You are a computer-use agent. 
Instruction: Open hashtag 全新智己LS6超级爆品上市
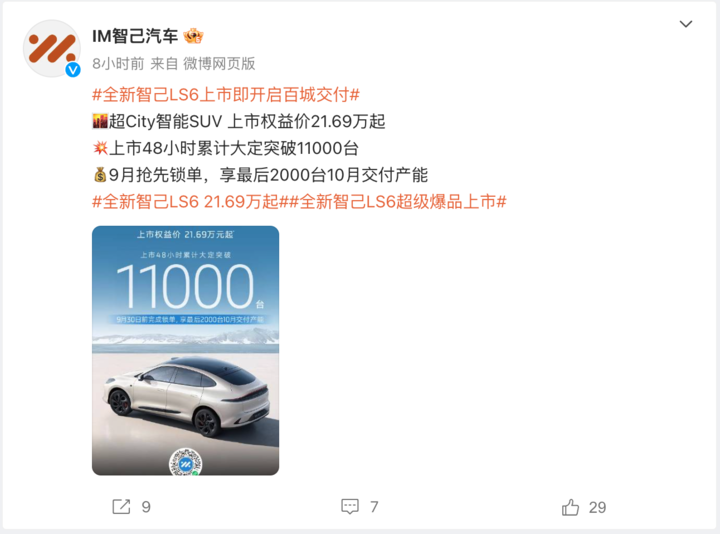coord(398,202)
